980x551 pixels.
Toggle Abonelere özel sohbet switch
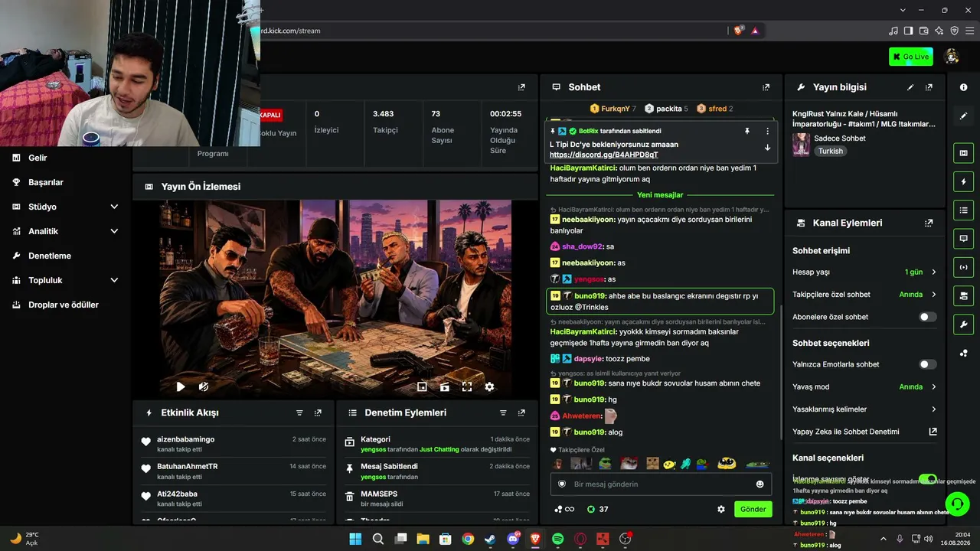pos(927,317)
